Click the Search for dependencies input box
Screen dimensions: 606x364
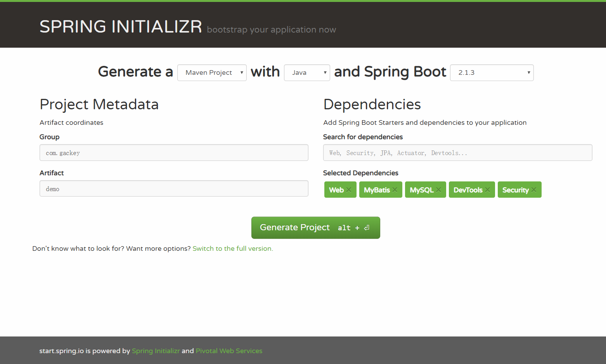457,153
